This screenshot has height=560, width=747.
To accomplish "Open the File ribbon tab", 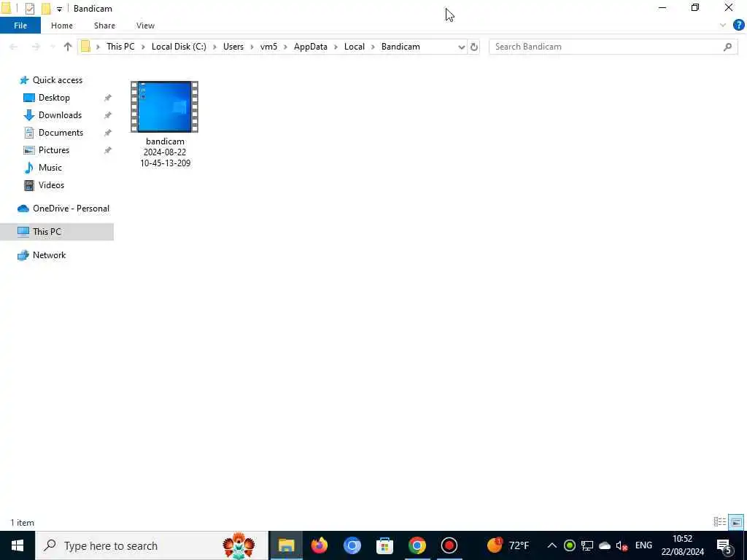I will point(20,26).
